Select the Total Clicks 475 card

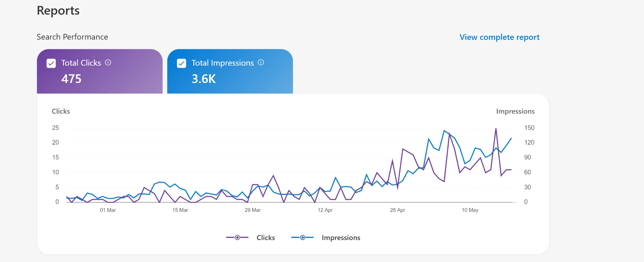pyautogui.click(x=100, y=71)
